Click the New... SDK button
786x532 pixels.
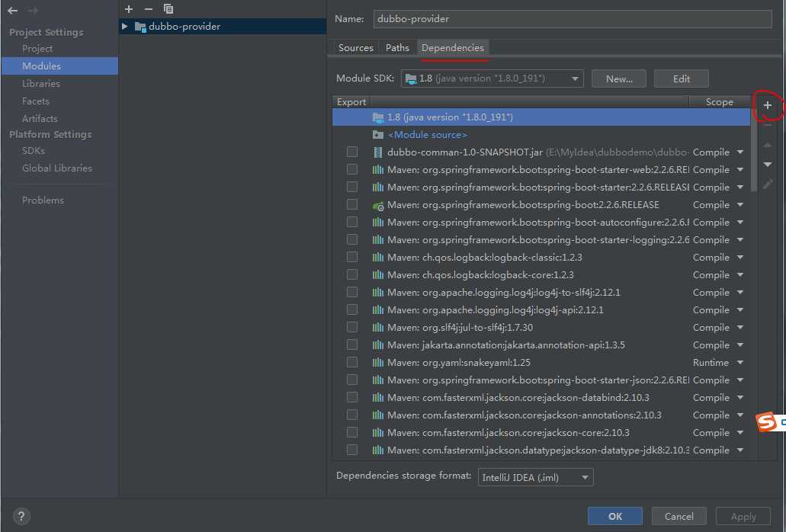tap(619, 79)
